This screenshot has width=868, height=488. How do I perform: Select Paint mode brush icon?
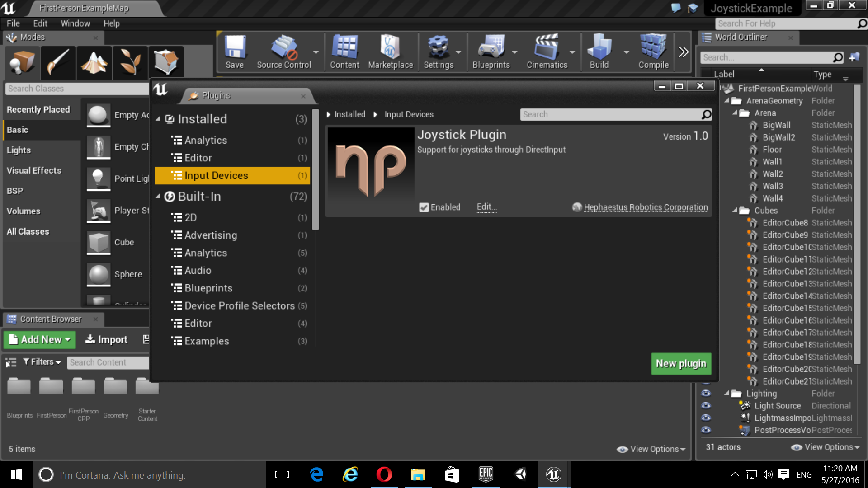(x=58, y=62)
